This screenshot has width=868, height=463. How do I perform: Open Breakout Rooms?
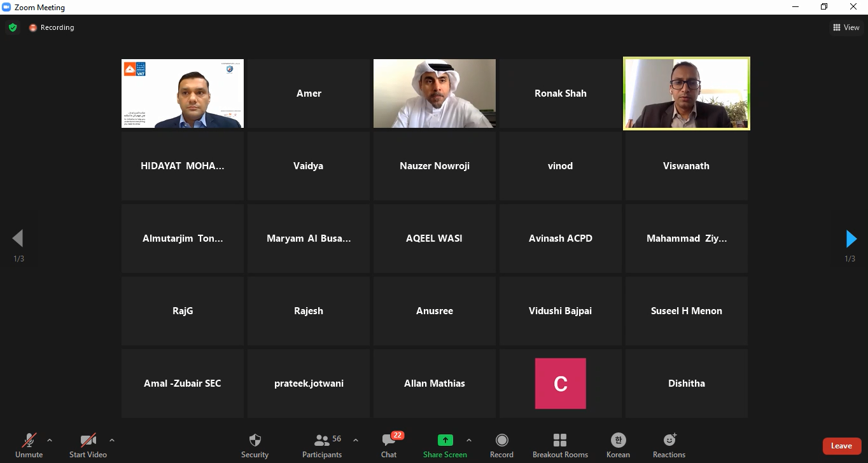tap(560, 445)
